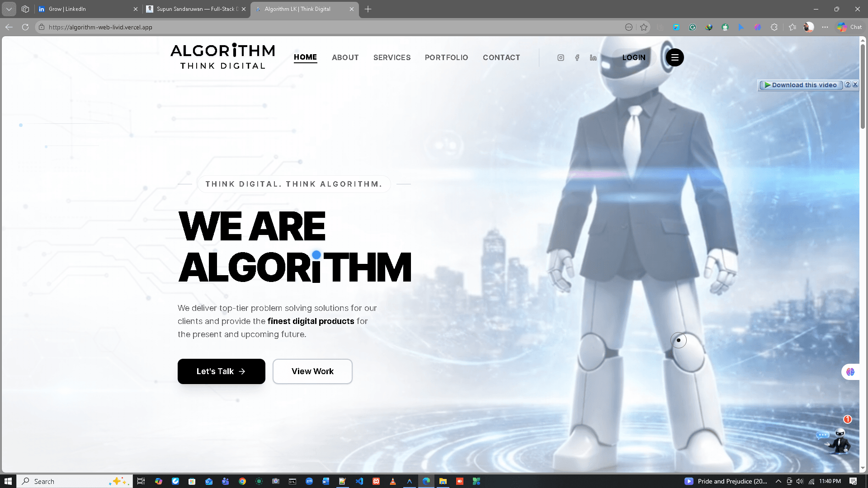Image resolution: width=868 pixels, height=488 pixels.
Task: Click Pride and Prejudice media item
Action: [726, 481]
